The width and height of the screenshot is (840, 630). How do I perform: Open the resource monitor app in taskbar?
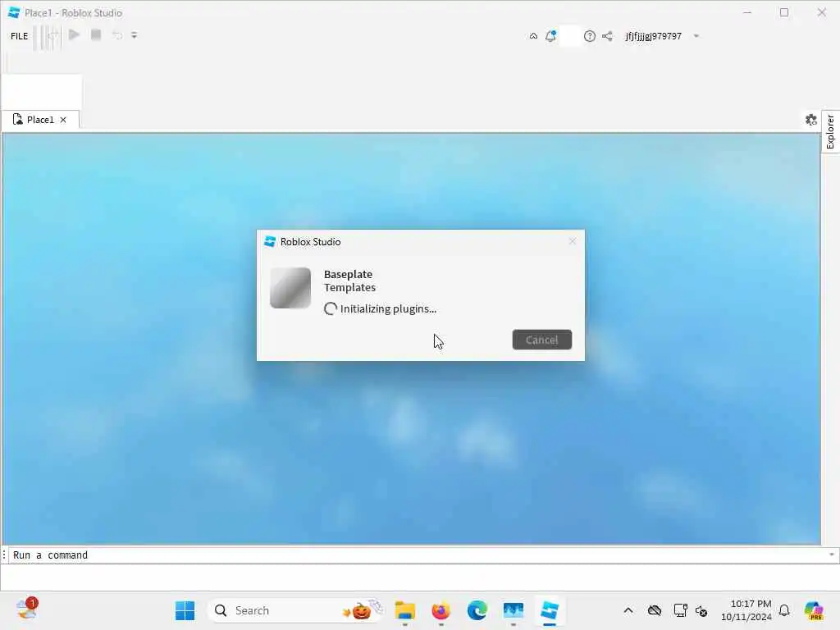coord(514,610)
